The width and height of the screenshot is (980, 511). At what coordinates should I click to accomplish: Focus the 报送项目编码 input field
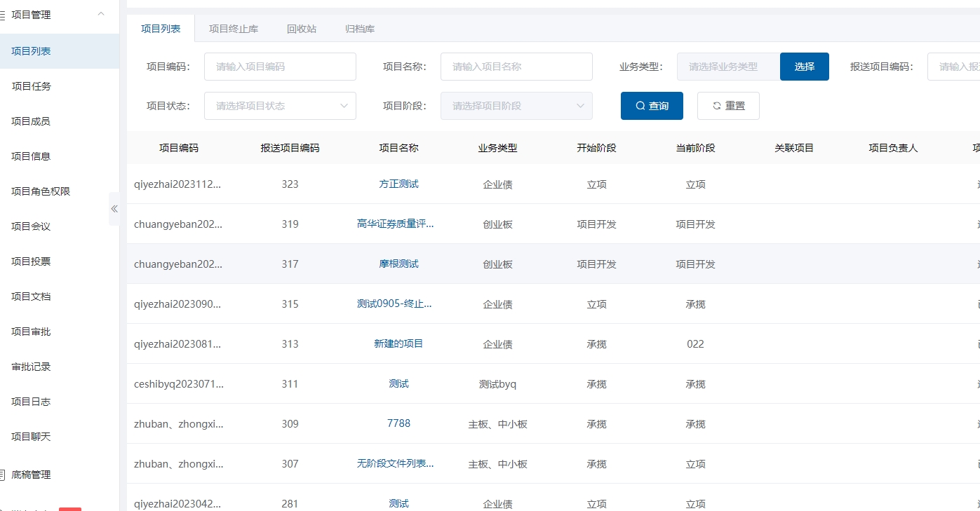[953, 67]
